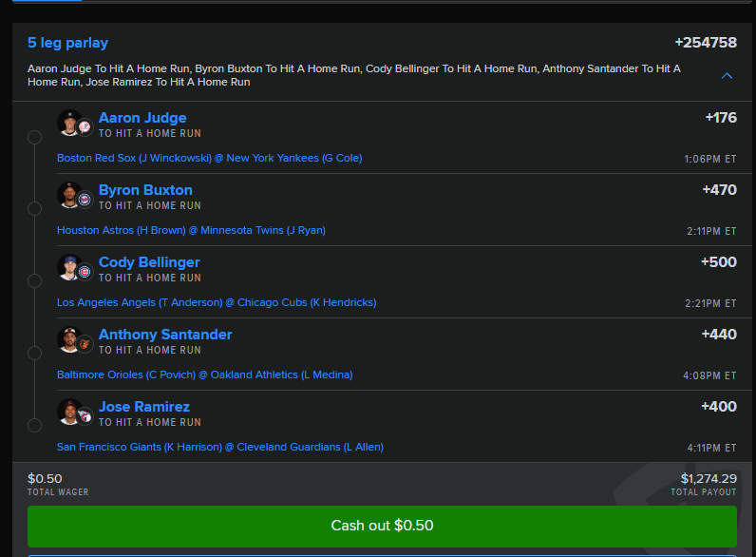Viewport: 756px width, 557px height.
Task: Open Angels @ Cubs game link
Action: [x=217, y=302]
